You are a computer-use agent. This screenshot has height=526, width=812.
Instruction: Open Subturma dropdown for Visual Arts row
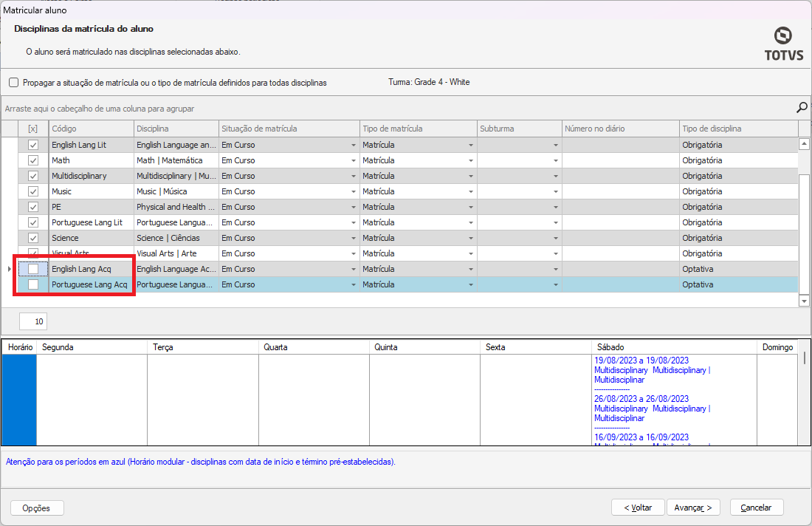pyautogui.click(x=555, y=254)
